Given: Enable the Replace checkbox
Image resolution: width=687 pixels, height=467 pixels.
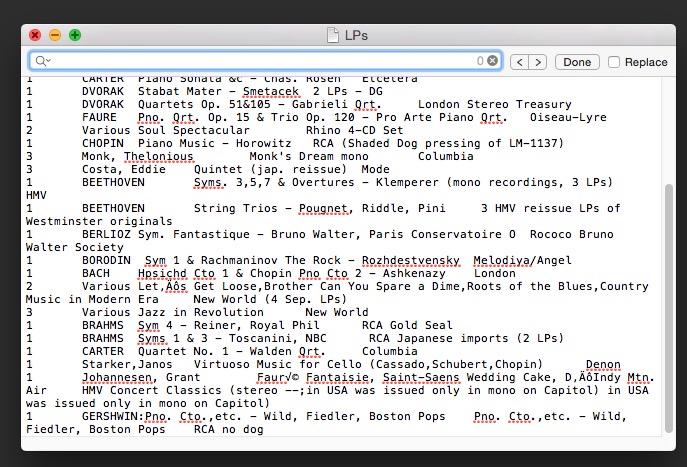Looking at the screenshot, I should coord(614,62).
